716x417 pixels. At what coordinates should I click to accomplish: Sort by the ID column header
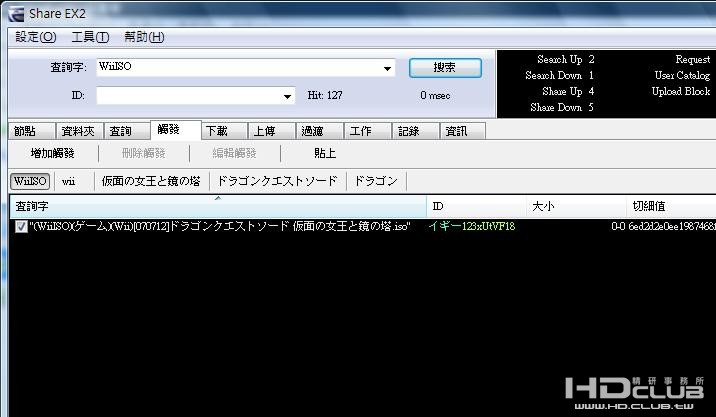[476, 206]
